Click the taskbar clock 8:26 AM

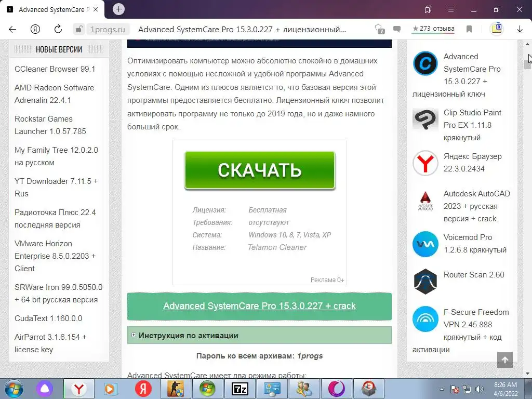[x=506, y=389]
